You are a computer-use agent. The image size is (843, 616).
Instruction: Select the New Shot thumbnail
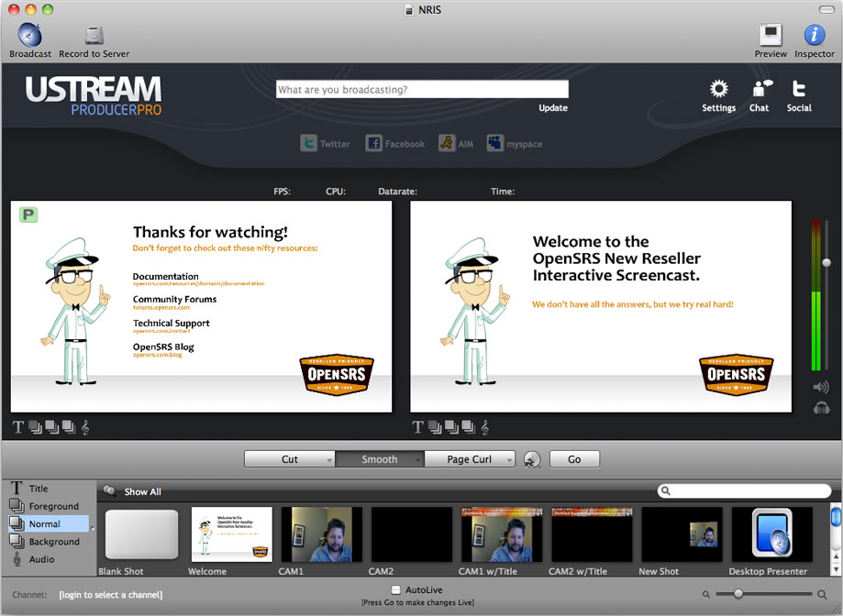click(x=682, y=534)
